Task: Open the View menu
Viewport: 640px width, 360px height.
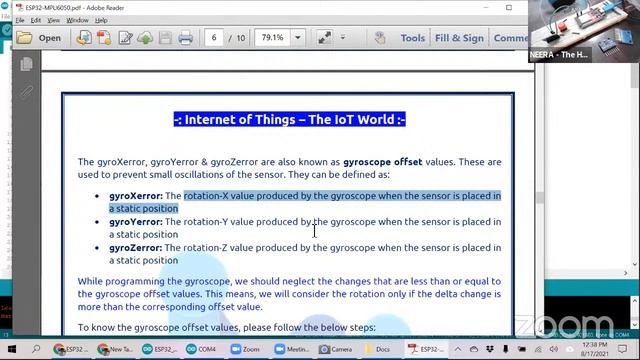Action: pyautogui.click(x=53, y=20)
